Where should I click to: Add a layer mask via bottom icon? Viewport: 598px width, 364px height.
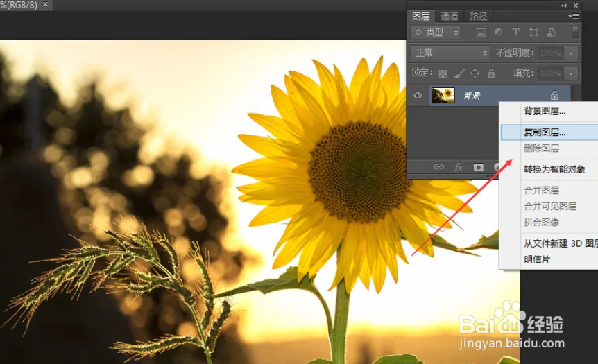478,167
